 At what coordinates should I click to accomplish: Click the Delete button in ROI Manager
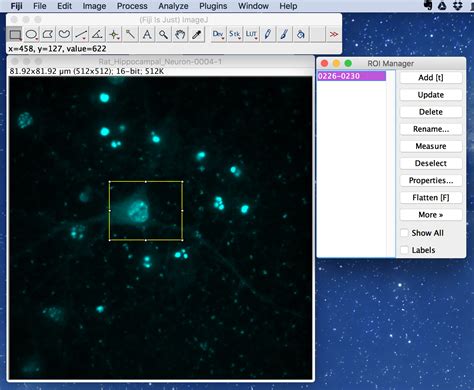[x=431, y=112]
